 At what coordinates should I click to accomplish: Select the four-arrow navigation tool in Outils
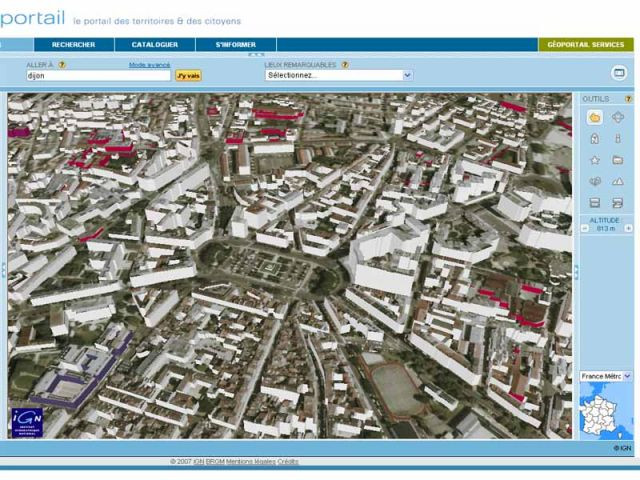[x=618, y=118]
